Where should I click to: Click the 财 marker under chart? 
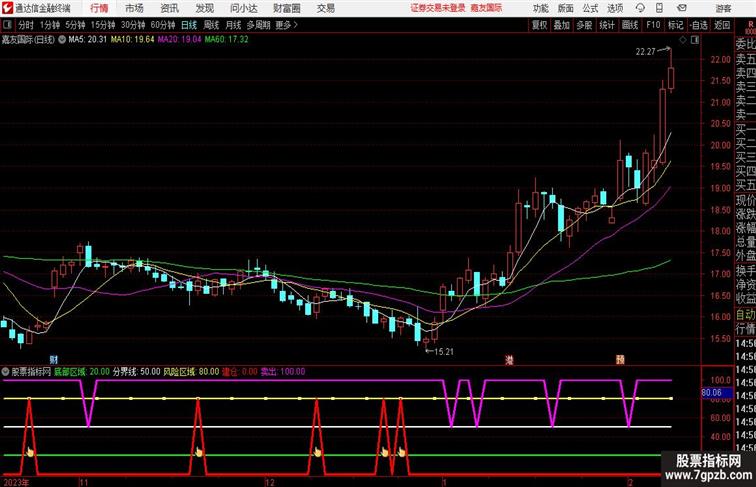[54, 359]
